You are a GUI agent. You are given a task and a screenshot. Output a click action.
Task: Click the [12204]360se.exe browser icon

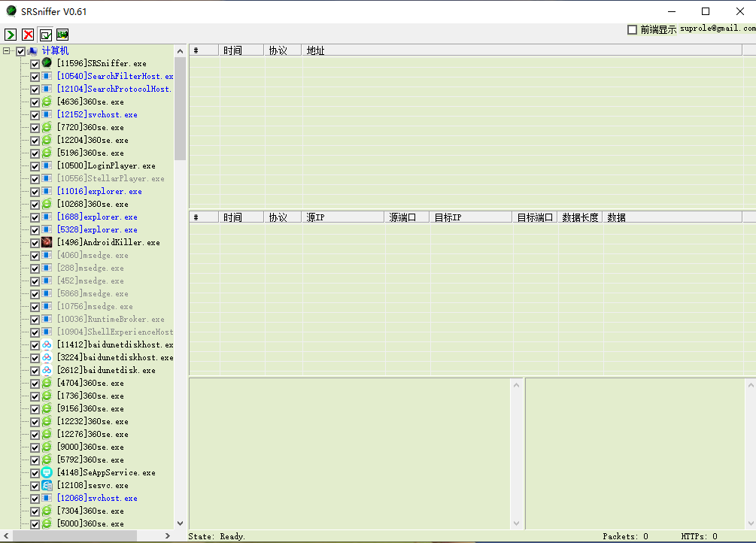point(47,140)
